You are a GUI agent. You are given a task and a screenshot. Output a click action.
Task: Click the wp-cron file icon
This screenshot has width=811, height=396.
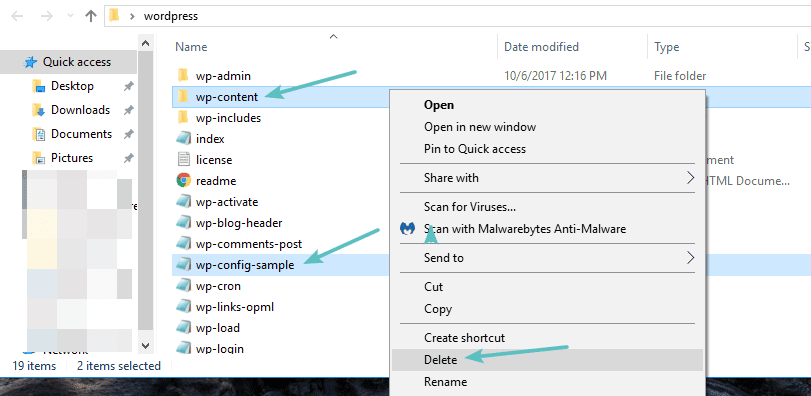184,286
